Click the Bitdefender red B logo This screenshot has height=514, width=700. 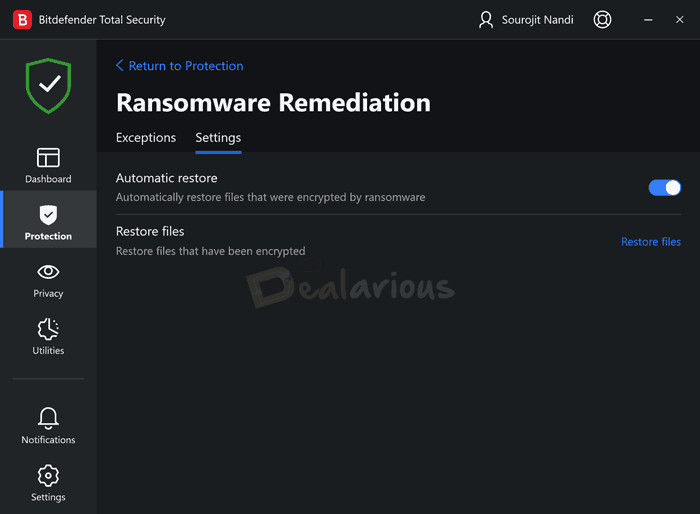[22, 20]
